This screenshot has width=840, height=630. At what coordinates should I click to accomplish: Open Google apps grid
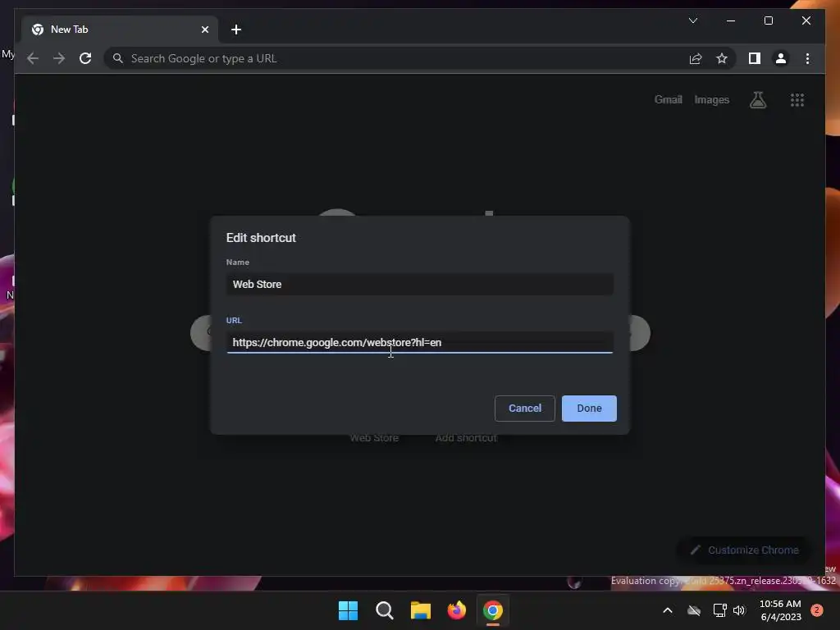pos(797,99)
